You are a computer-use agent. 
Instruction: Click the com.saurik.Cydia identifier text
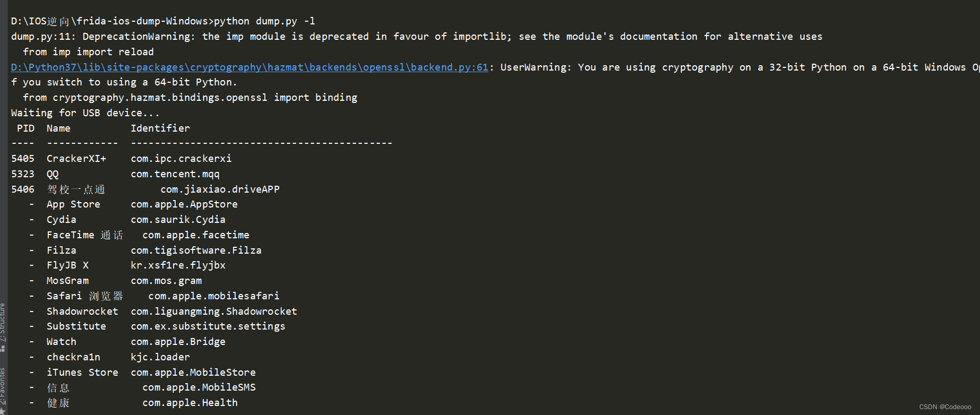point(178,220)
